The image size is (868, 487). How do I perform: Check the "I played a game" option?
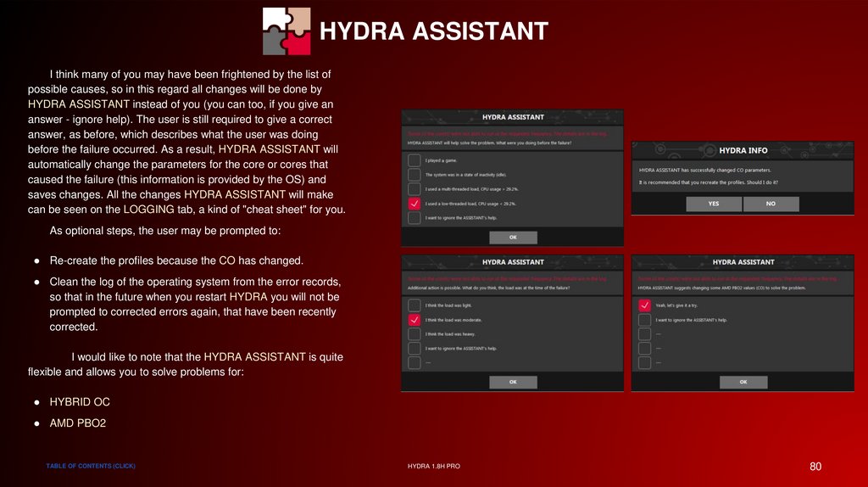click(x=414, y=160)
